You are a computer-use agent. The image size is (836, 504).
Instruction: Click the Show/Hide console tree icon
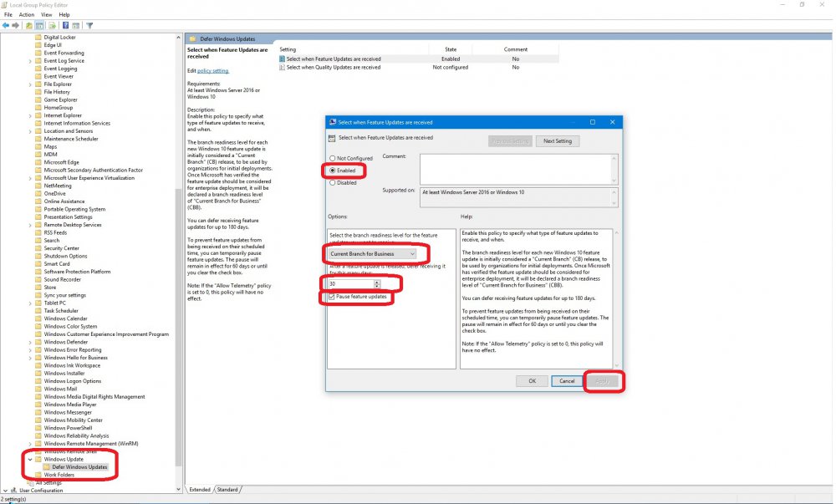point(39,26)
